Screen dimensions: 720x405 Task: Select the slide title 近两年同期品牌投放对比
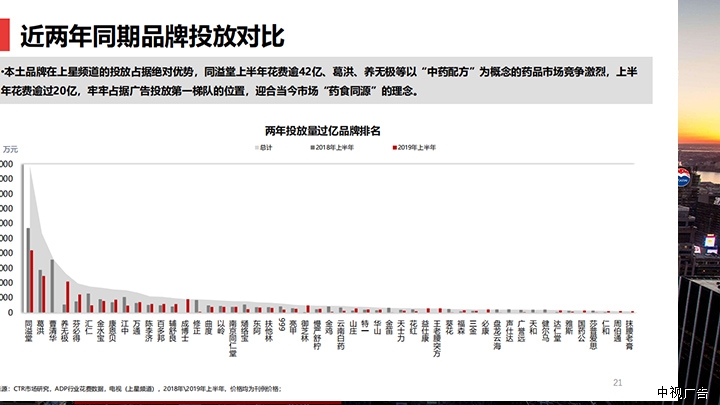pos(152,36)
